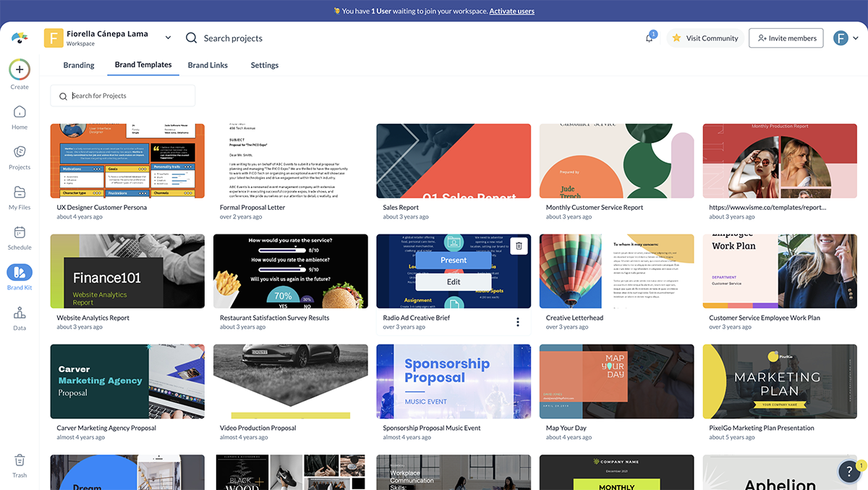
Task: Click the Invite members button
Action: click(x=786, y=38)
